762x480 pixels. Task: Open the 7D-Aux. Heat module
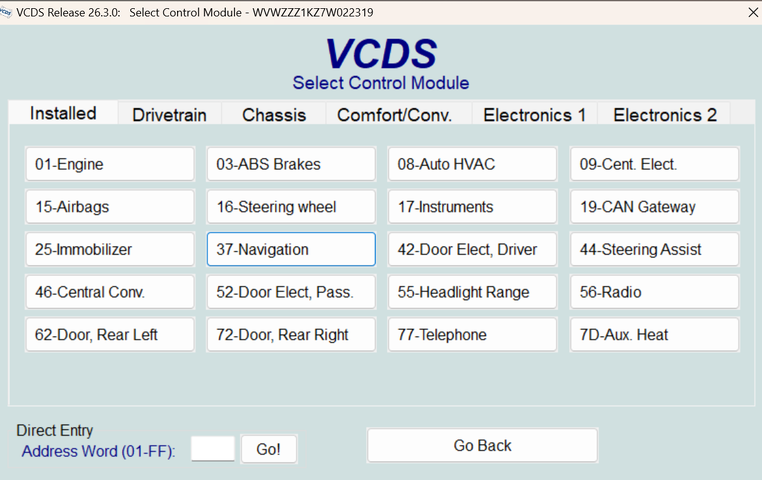click(655, 335)
